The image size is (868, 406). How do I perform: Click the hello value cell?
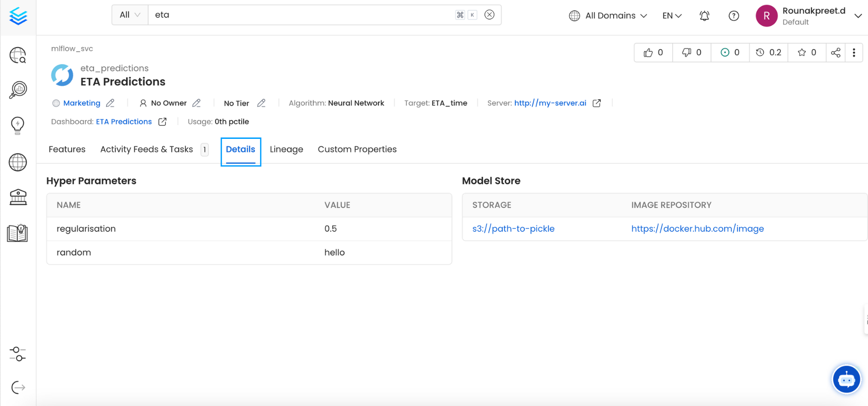point(334,252)
